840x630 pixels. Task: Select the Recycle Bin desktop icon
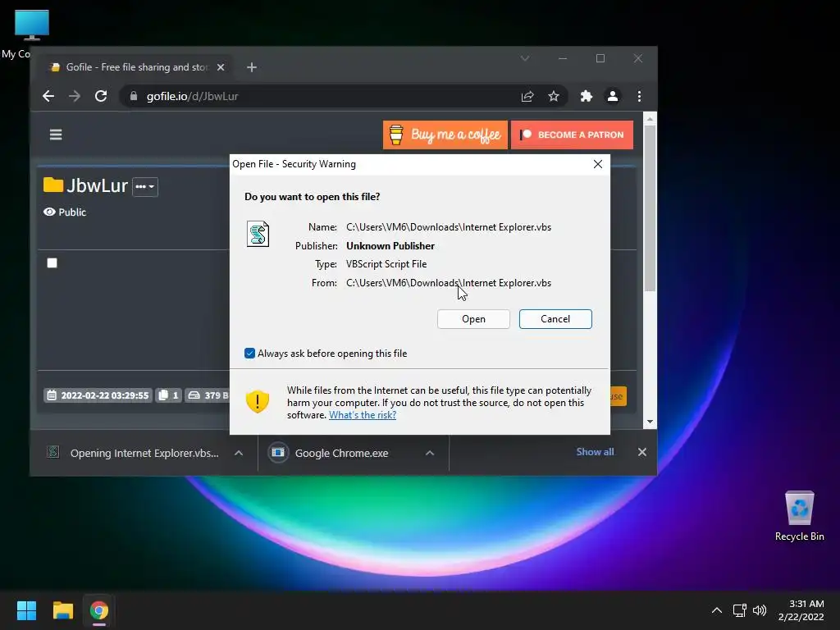point(799,517)
